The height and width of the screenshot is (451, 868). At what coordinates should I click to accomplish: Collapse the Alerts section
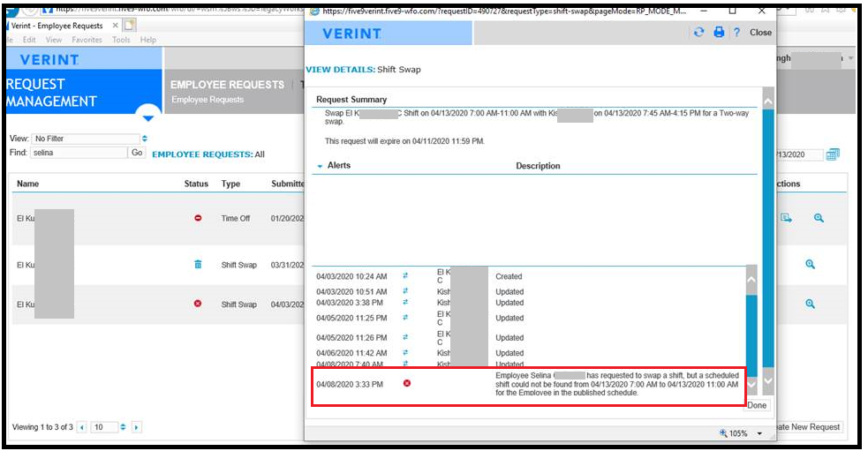click(x=320, y=166)
